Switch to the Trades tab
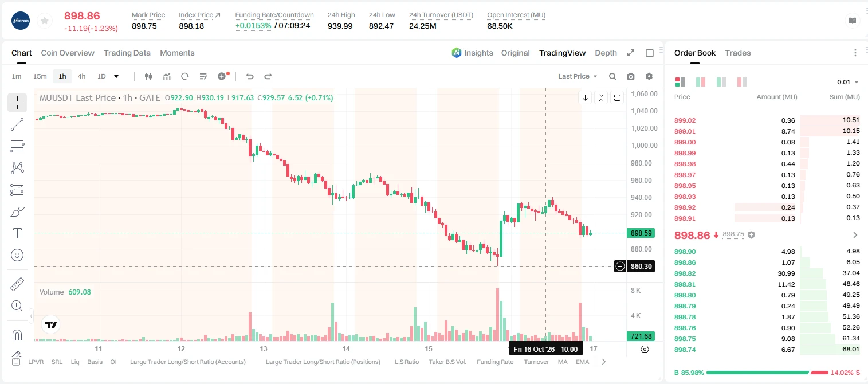The width and height of the screenshot is (868, 384). pos(737,53)
